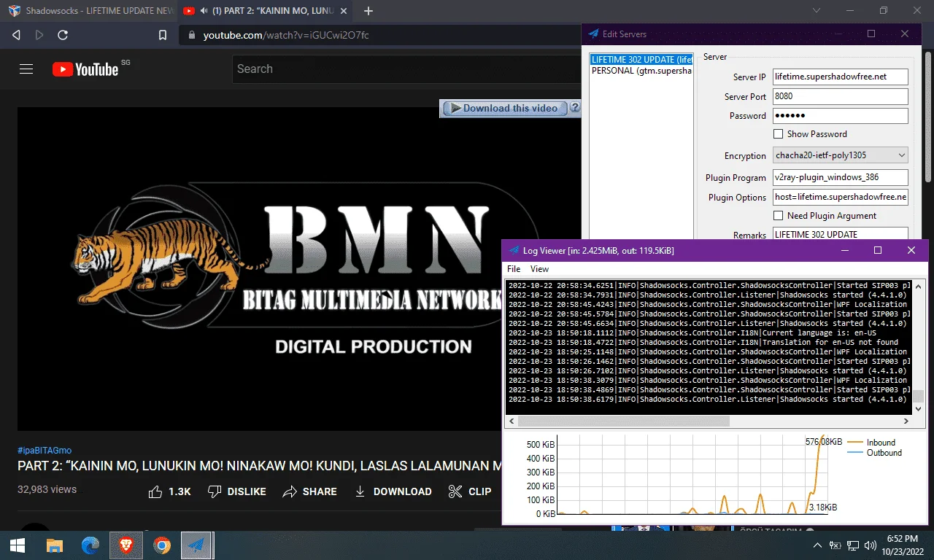Viewport: 934px width, 560px height.
Task: Click the video title PART 2 text
Action: [260, 467]
